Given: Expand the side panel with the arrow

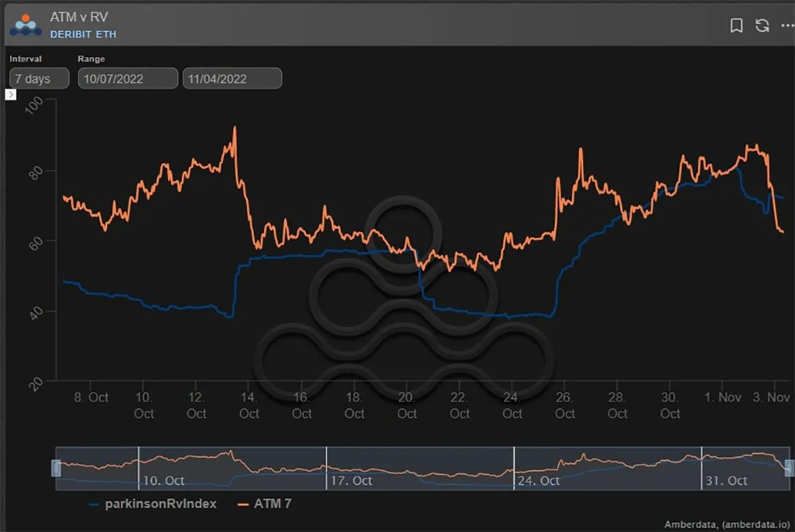Looking at the screenshot, I should pos(11,95).
